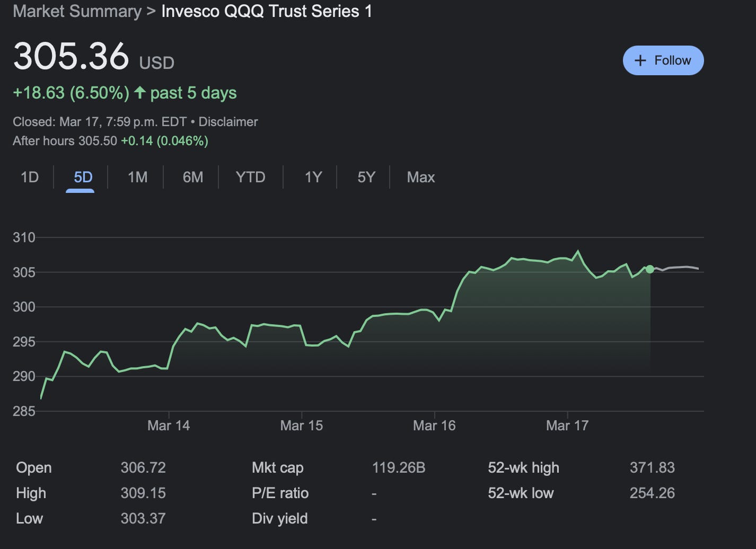Switch chart to 1M range
The width and height of the screenshot is (756, 549).
pyautogui.click(x=137, y=177)
